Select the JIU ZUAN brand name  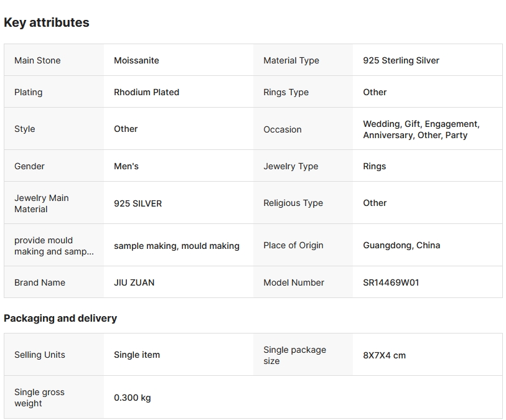(x=134, y=282)
